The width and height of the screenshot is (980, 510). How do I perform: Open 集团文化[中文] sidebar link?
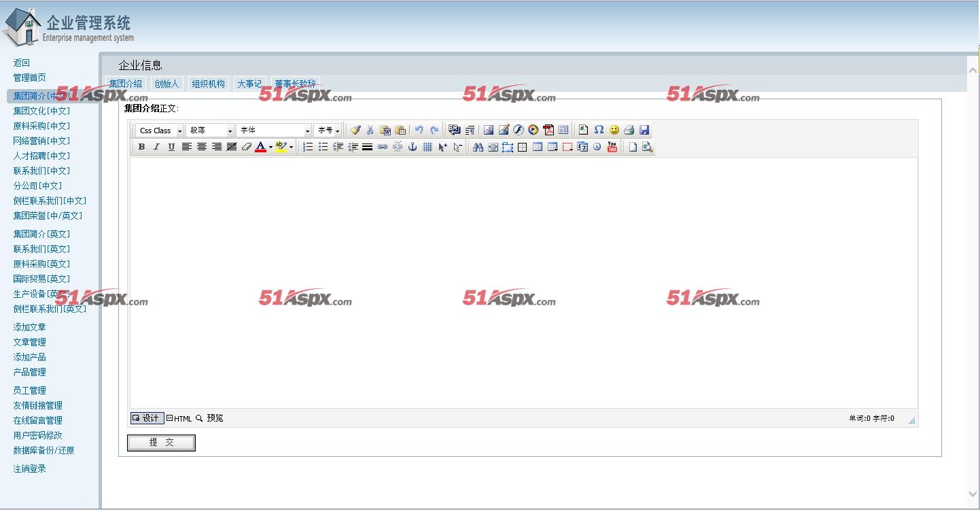point(41,111)
